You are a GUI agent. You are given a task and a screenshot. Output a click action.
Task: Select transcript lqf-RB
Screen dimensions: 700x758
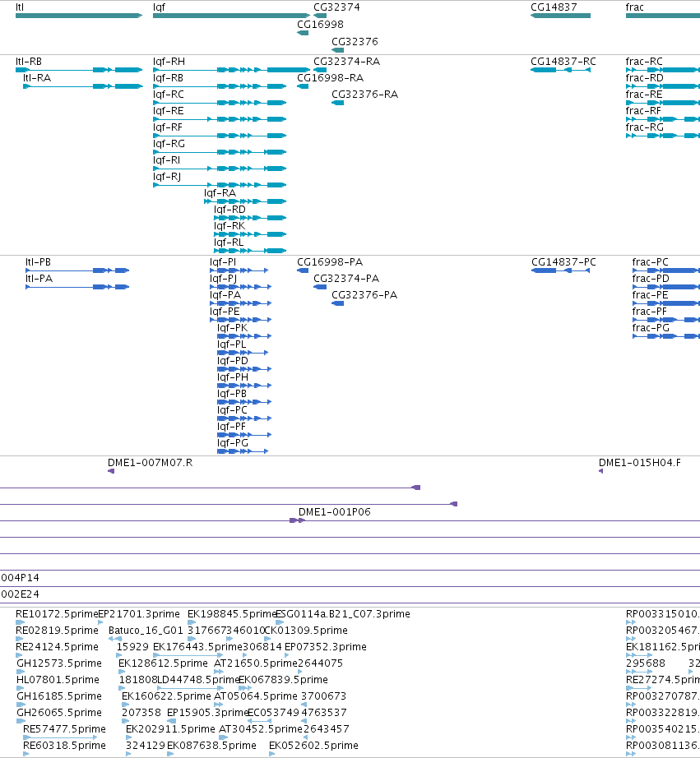point(220,86)
